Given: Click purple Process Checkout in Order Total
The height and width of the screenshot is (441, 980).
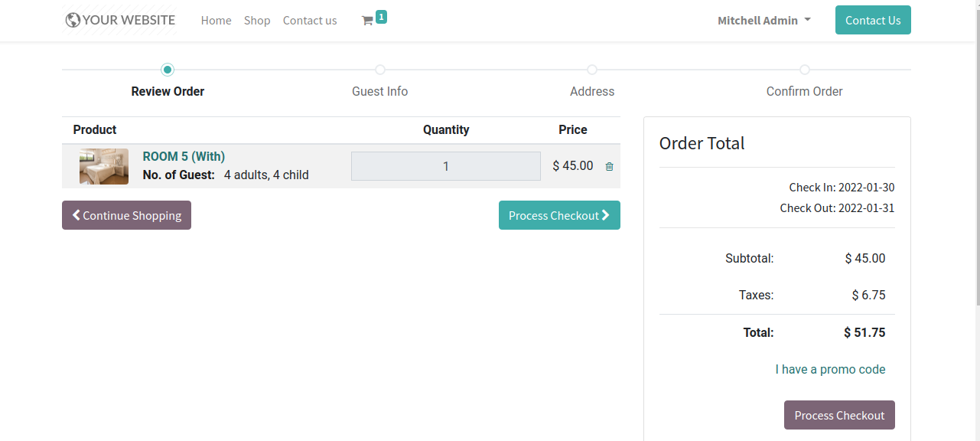Looking at the screenshot, I should tap(839, 415).
